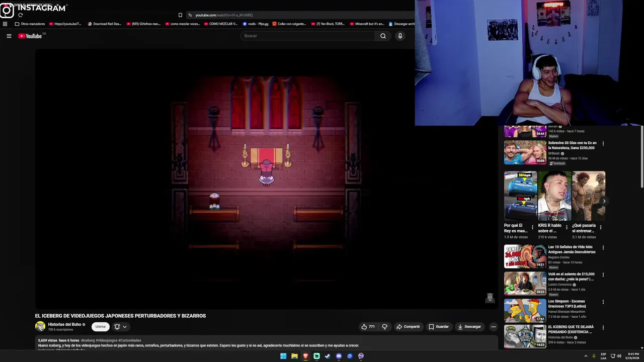Bookmark this page icon in address bar
Screen dimensions: 644x362
pyautogui.click(x=180, y=15)
